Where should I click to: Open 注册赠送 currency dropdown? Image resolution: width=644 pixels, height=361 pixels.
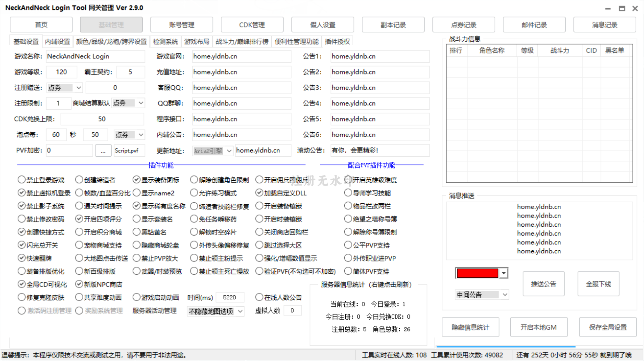64,88
